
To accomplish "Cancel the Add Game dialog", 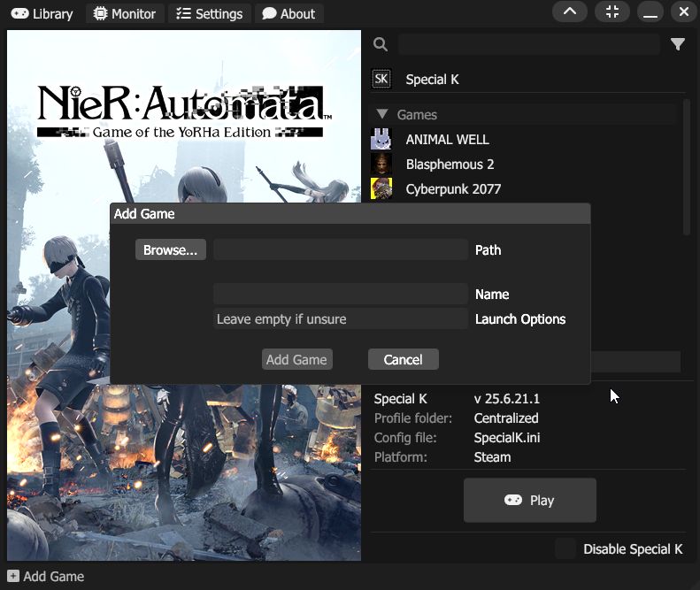I will coord(404,359).
